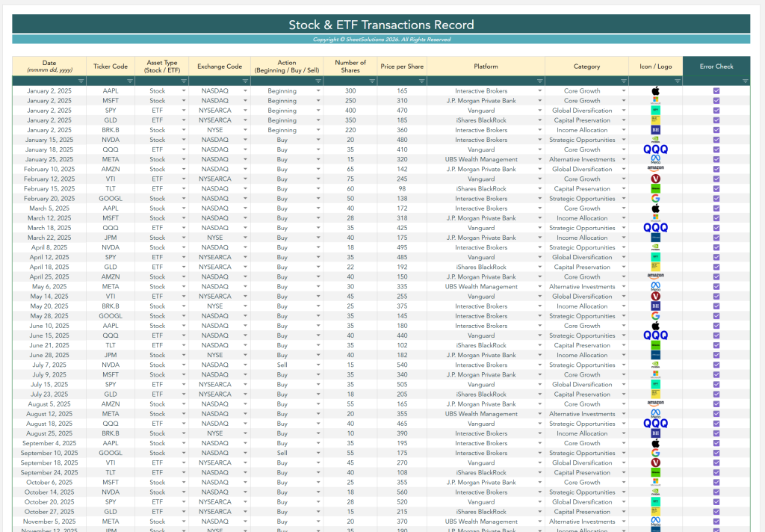The image size is (765, 532).
Task: Expand Exchange Code dropdown in June 28 JPM row
Action: tap(245, 356)
